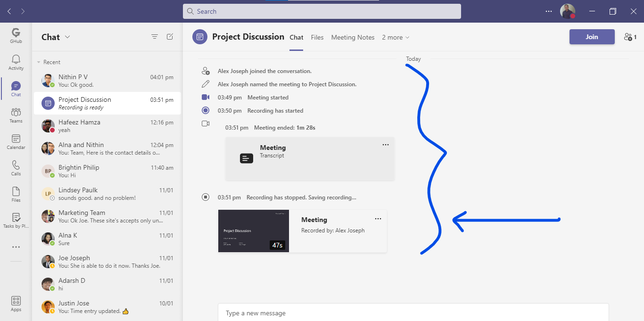Select the Teams icon in sidebar
Viewport: 644px width, 321px height.
(x=16, y=115)
